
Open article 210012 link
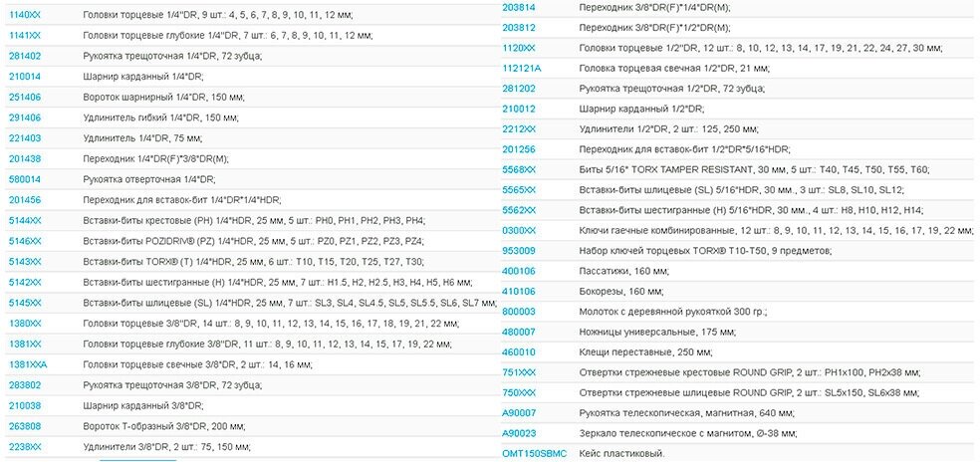(519, 109)
